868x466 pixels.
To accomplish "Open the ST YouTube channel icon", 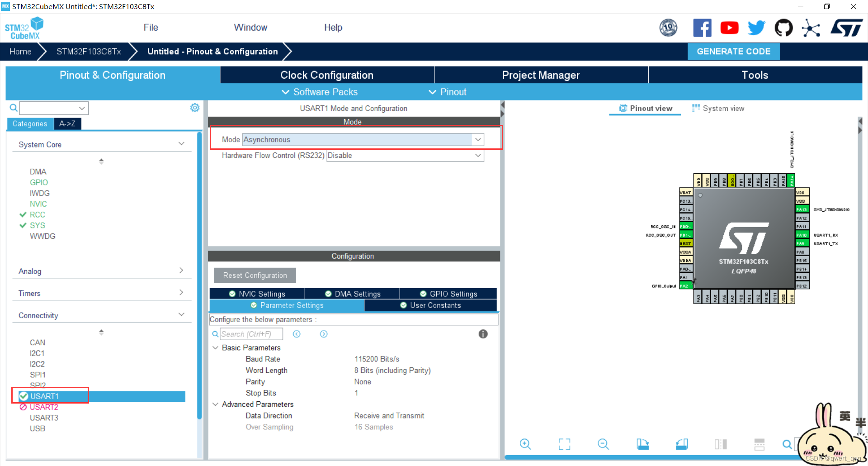I will 729,28.
